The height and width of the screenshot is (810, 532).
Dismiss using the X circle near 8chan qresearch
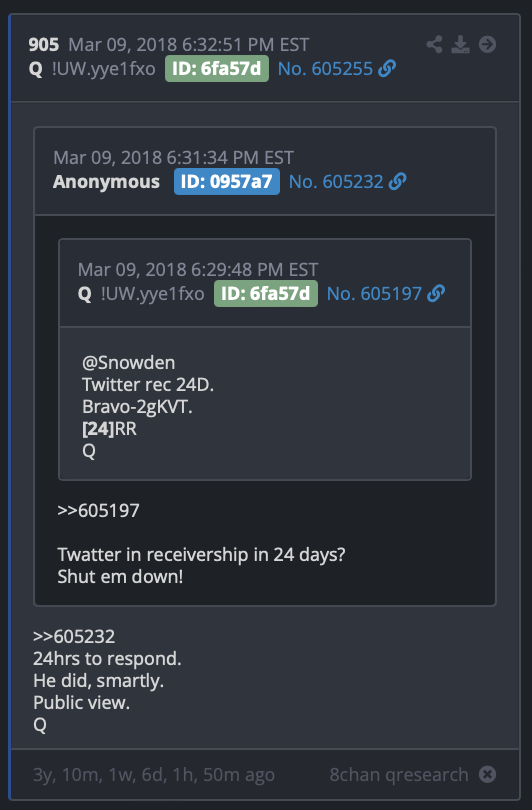click(x=487, y=774)
